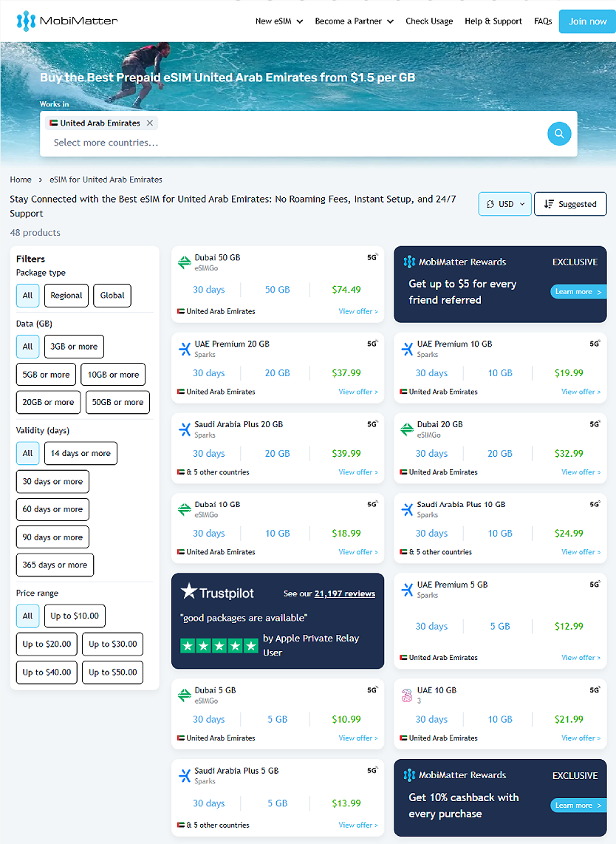Screen dimensions: 616x844
Task: Click the eSIMGo logo on Dubai 50 GB
Action: (x=185, y=262)
